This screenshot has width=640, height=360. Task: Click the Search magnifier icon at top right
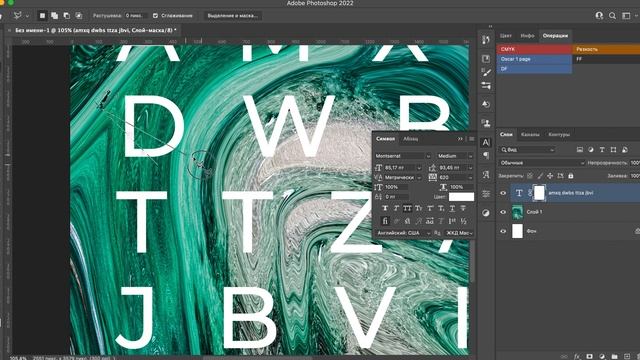click(612, 16)
